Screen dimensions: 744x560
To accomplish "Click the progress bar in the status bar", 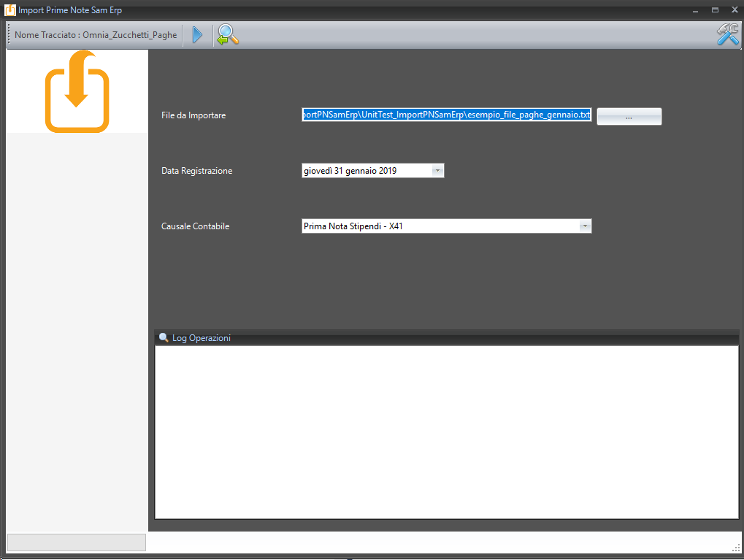I will pos(77,542).
